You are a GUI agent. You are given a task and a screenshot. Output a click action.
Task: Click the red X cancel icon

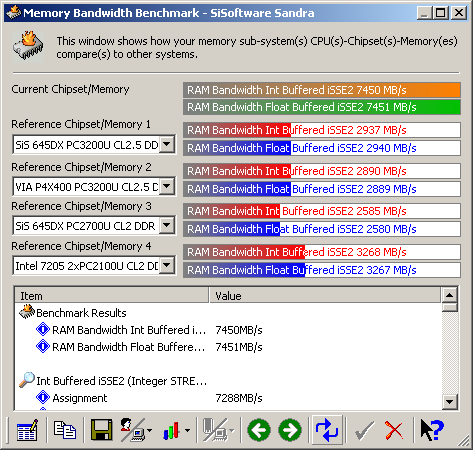point(394,430)
